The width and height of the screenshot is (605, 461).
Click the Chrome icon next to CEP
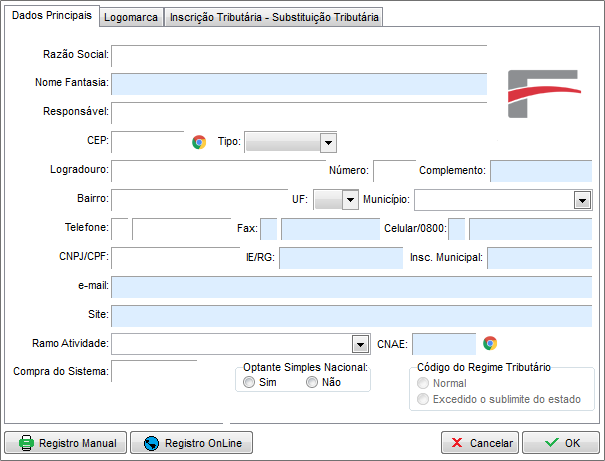tap(199, 142)
